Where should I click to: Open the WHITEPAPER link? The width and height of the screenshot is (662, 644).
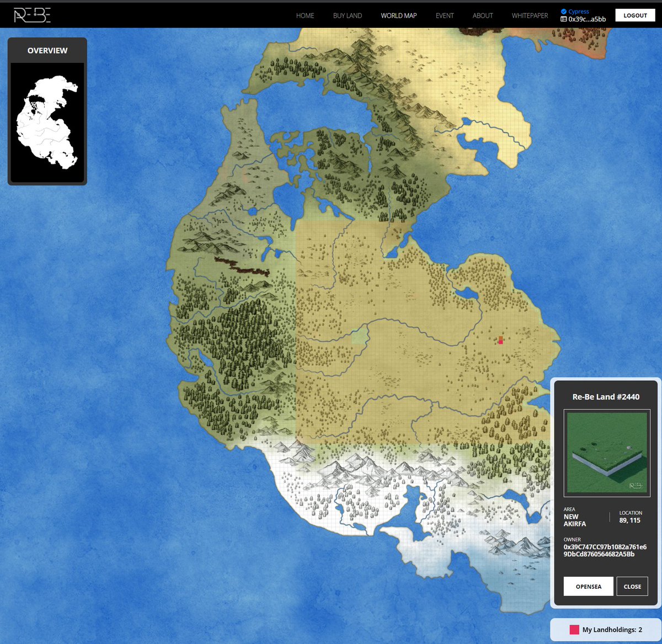click(530, 15)
